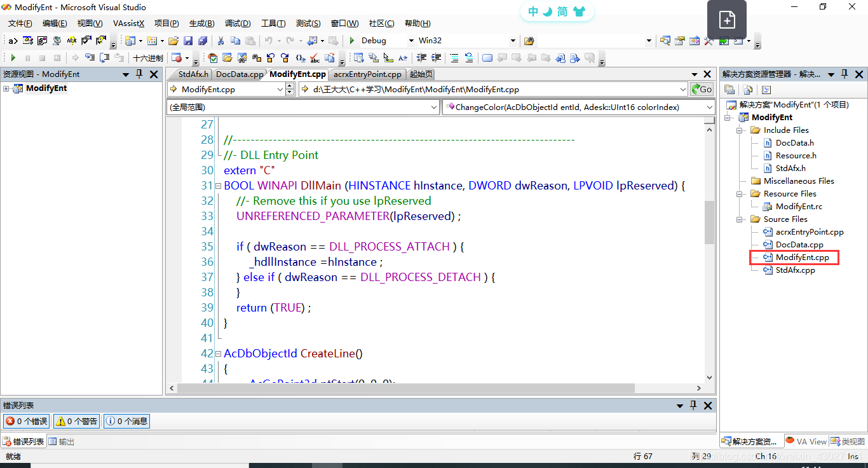
Task: Collapse the Include Files folder
Action: 740,130
